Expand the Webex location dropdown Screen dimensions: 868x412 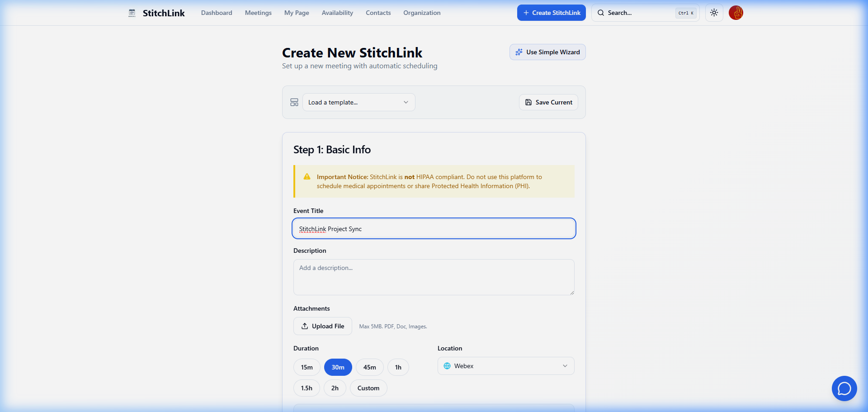[506, 366]
